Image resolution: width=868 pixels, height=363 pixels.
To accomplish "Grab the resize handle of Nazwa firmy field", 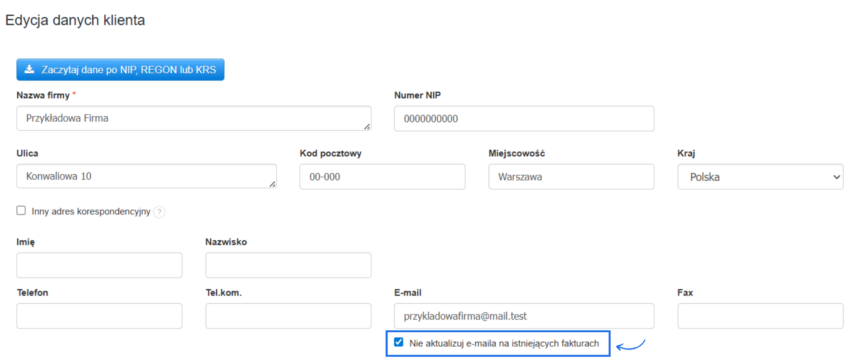I will 367,127.
